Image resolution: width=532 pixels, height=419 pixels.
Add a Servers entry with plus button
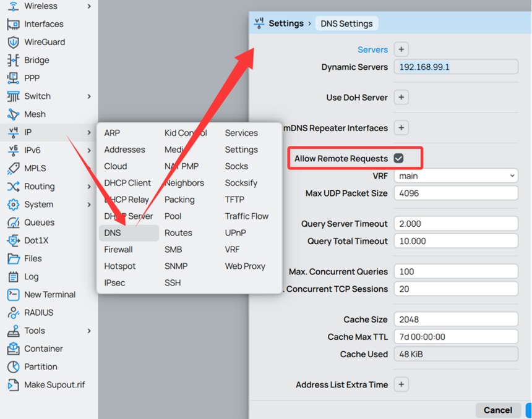coord(401,49)
